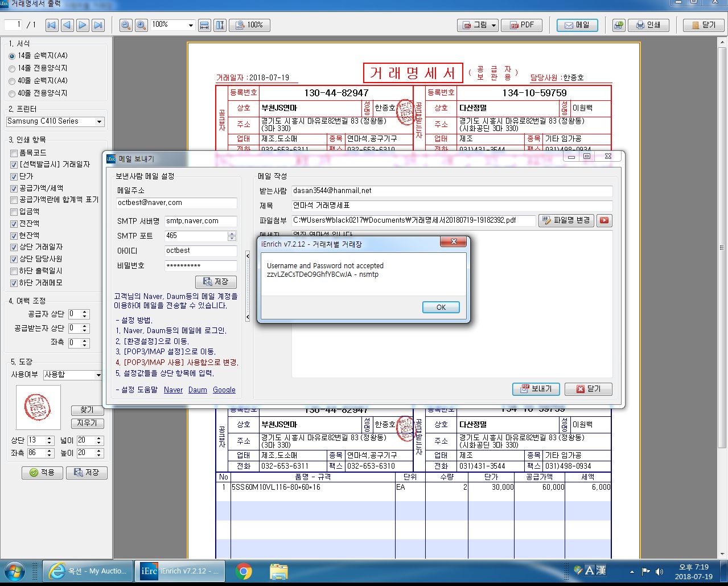Click the zoom out magnifier icon

(126, 25)
